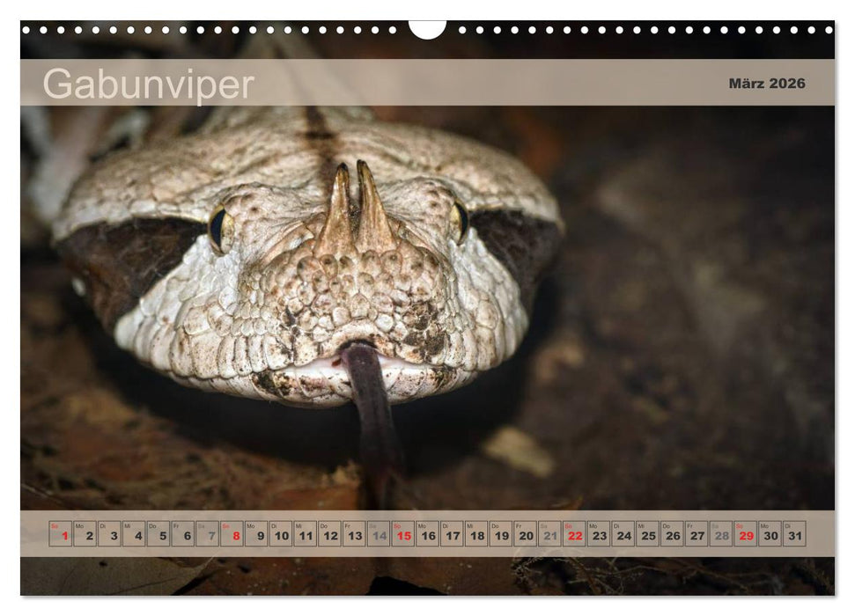
Task: Pick Sunday the 15th date cell
Action: coord(403,534)
